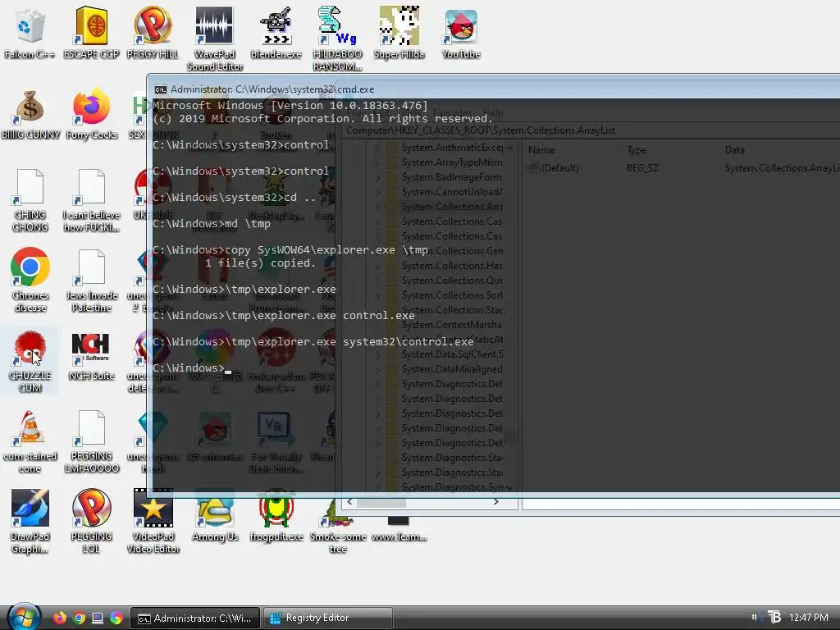The width and height of the screenshot is (840, 630).
Task: Open the Windows Start orb
Action: point(24,617)
